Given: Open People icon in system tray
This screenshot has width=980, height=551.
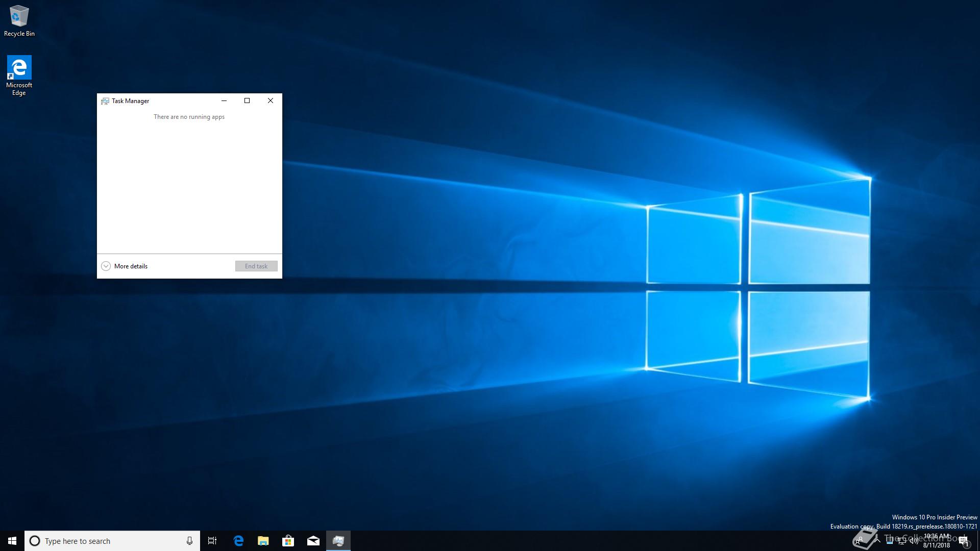Looking at the screenshot, I should click(x=859, y=541).
